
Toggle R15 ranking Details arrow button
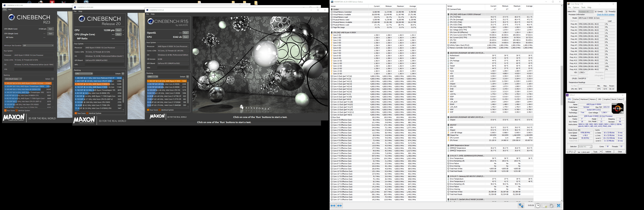pyautogui.click(x=187, y=77)
